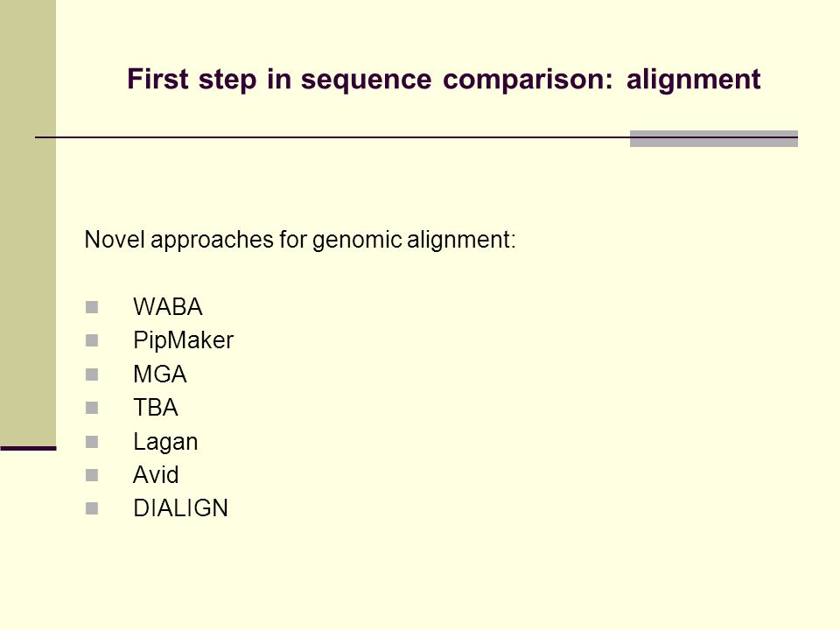This screenshot has width=840, height=630.
Task: Select the WABA list item text
Action: (x=168, y=307)
